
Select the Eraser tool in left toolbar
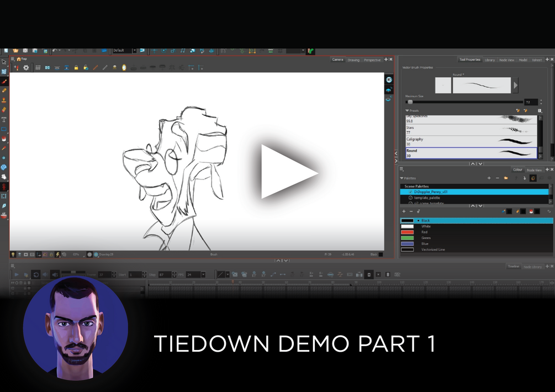click(x=4, y=110)
